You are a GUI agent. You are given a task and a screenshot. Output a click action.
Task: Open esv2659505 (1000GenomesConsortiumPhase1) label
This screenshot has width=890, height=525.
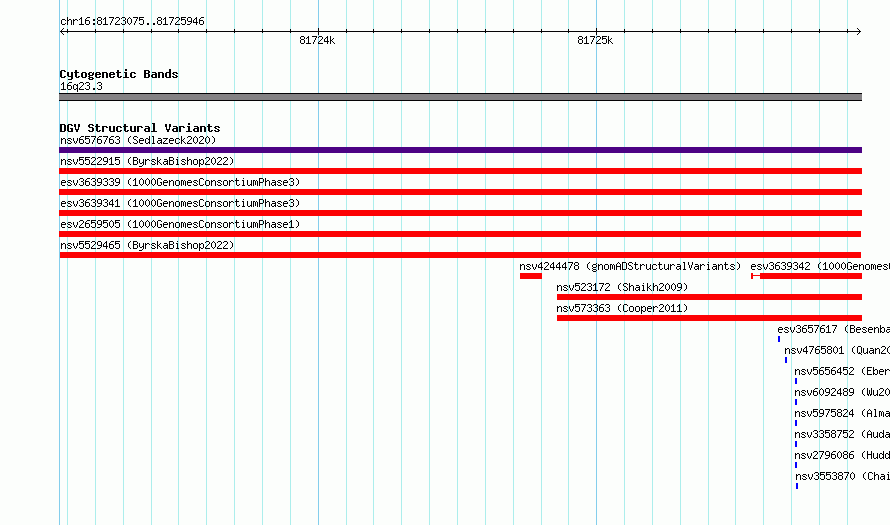[180, 224]
